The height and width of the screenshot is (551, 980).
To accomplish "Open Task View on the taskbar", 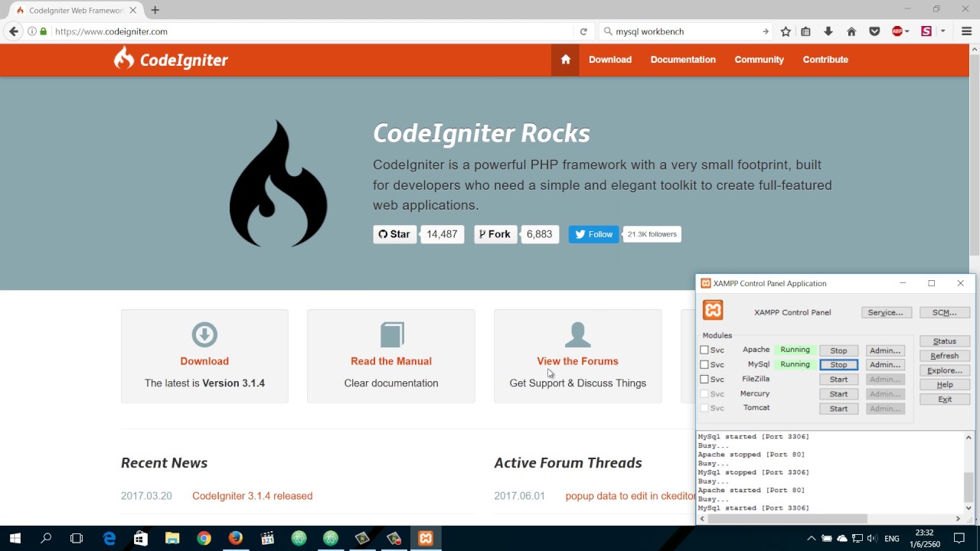I will click(77, 539).
